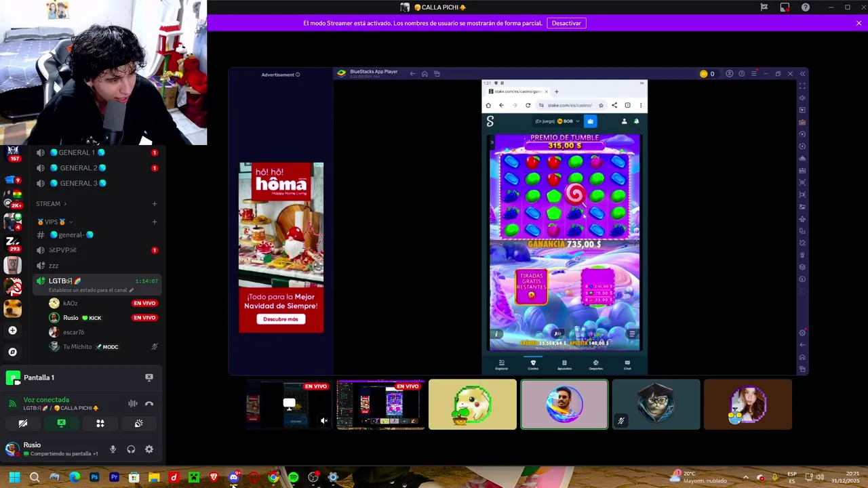Add channel to STREAM category
Screen dimensions: 868x488
pyautogui.click(x=155, y=203)
